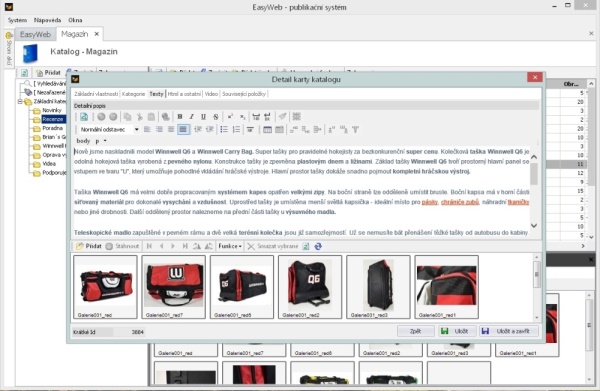Image resolution: width=600 pixels, height=391 pixels.
Task: Click the undo round icon
Action: click(101, 117)
